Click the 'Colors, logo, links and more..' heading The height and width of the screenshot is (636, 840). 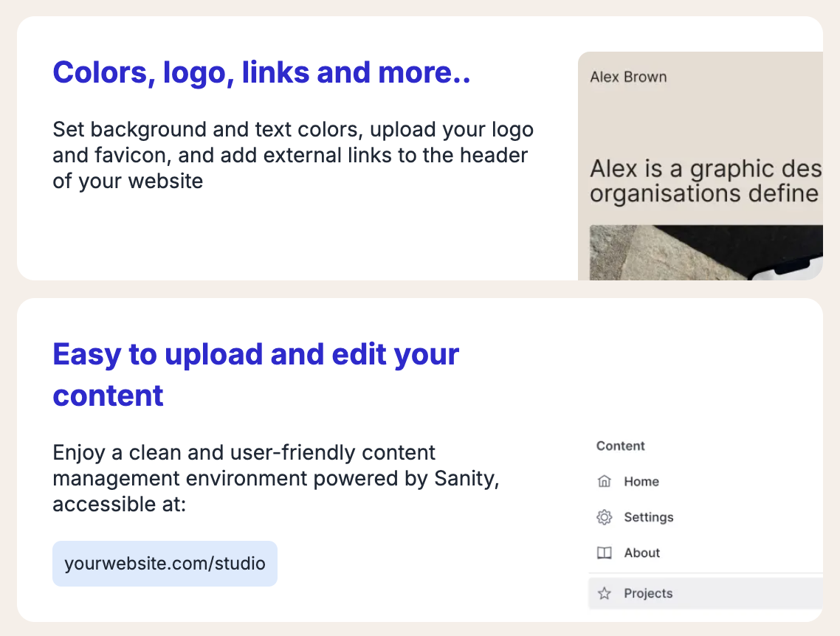[261, 72]
